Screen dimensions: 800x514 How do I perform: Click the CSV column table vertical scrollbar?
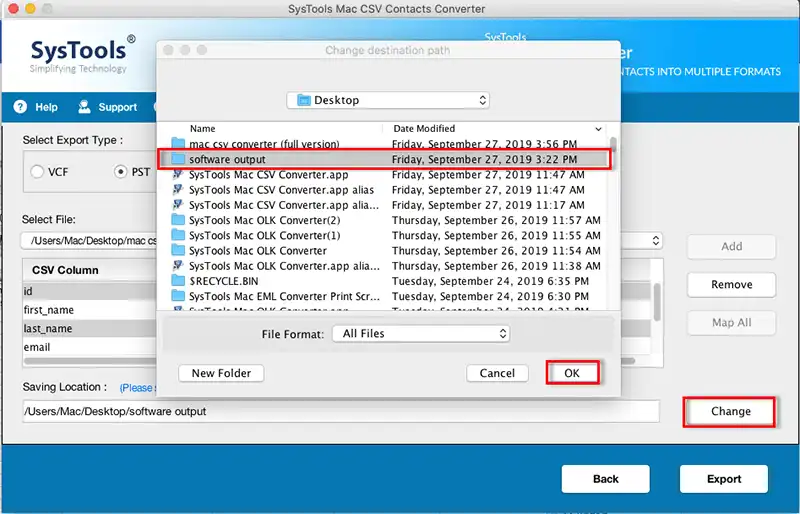click(x=657, y=301)
